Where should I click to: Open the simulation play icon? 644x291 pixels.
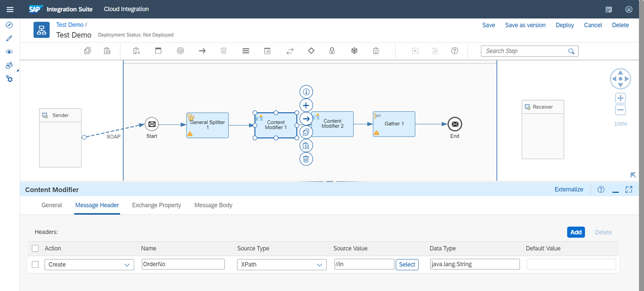click(415, 50)
